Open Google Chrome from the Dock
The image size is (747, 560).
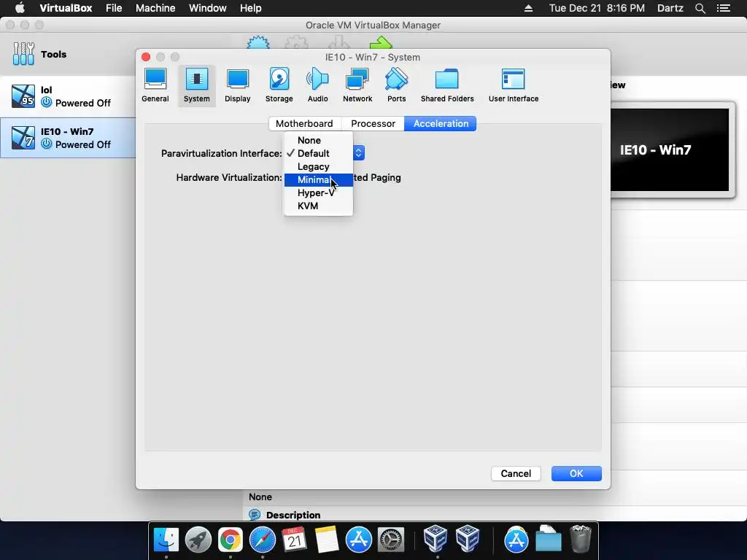(230, 540)
